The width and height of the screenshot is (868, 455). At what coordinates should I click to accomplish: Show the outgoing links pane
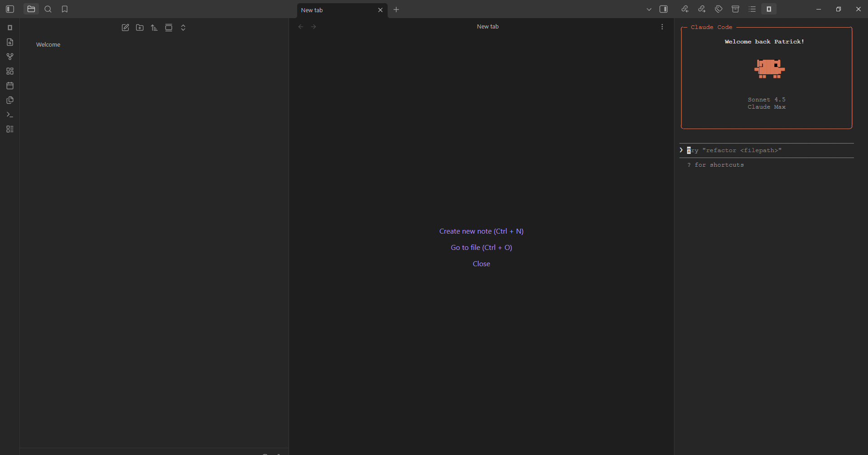coord(702,9)
